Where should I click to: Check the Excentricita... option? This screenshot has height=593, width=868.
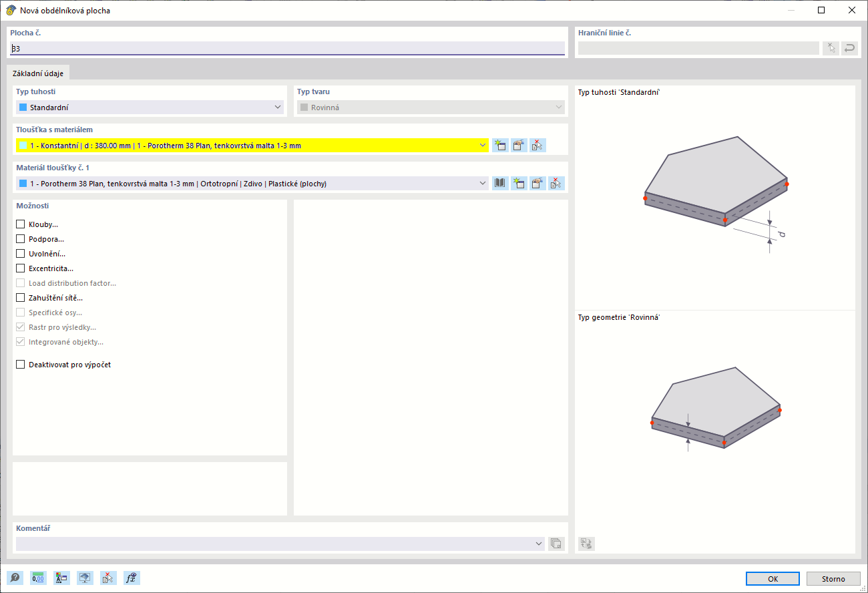(21, 268)
